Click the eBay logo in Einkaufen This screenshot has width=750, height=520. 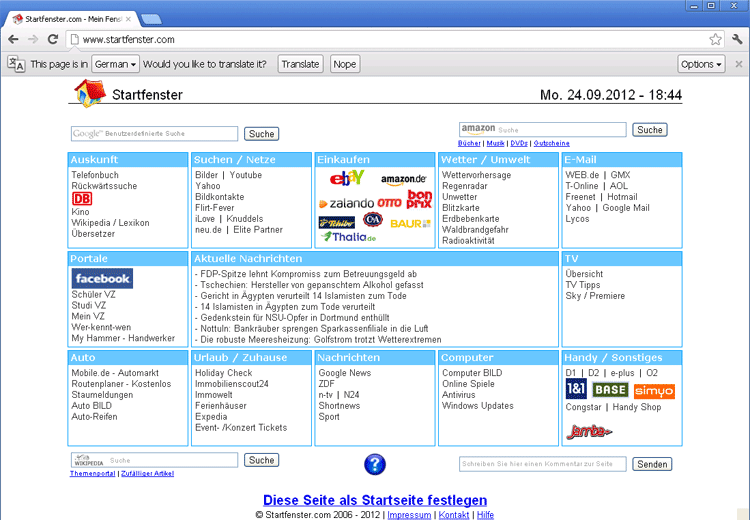click(347, 179)
